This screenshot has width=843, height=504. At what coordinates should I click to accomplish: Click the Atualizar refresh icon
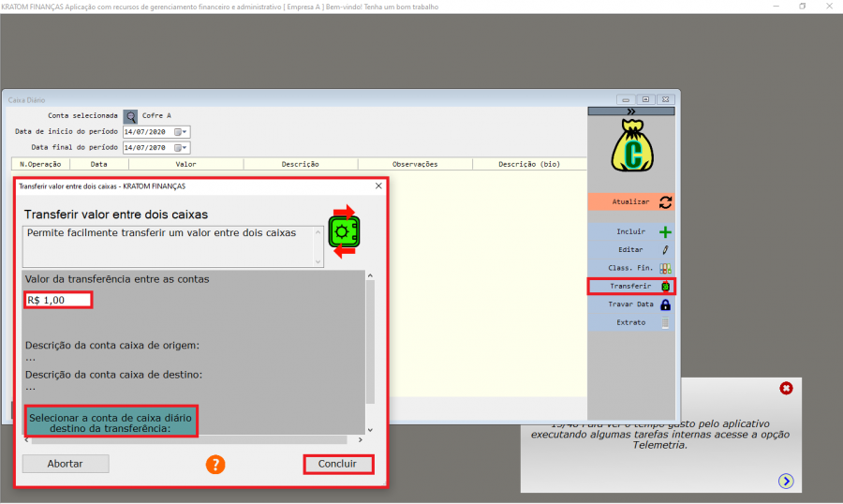click(x=666, y=201)
